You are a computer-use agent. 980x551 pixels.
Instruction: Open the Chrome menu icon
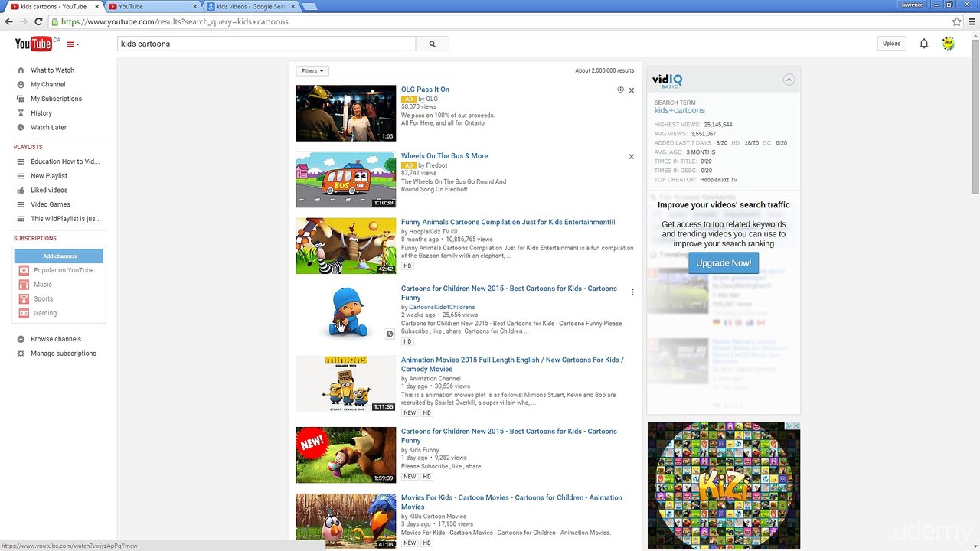click(x=972, y=21)
